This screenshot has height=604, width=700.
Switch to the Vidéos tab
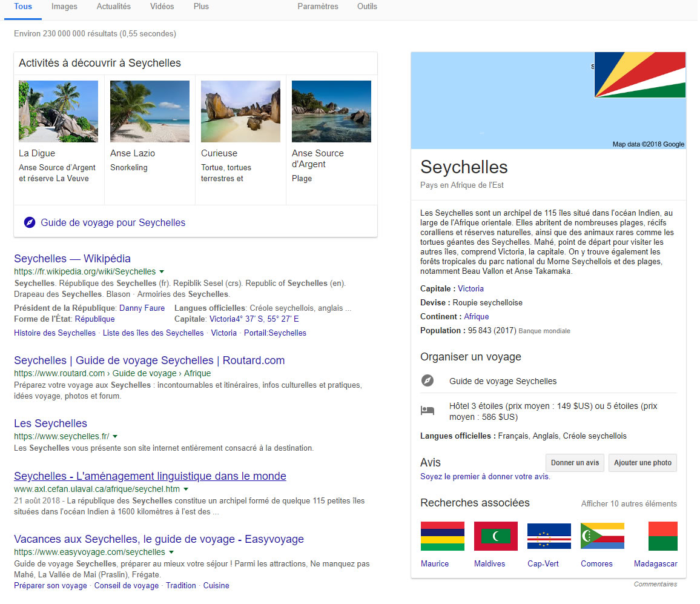coord(162,7)
